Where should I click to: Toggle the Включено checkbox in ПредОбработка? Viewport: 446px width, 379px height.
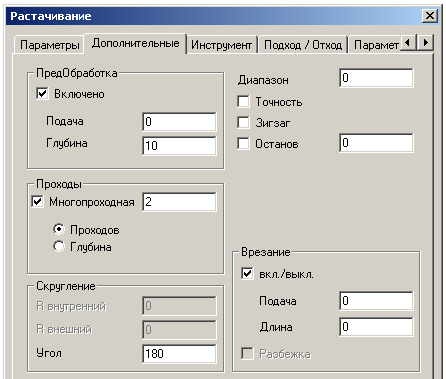coord(42,93)
